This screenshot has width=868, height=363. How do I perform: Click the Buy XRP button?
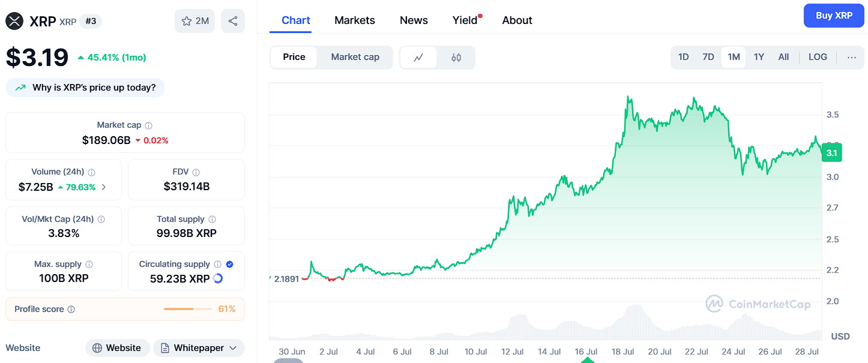[x=834, y=16]
